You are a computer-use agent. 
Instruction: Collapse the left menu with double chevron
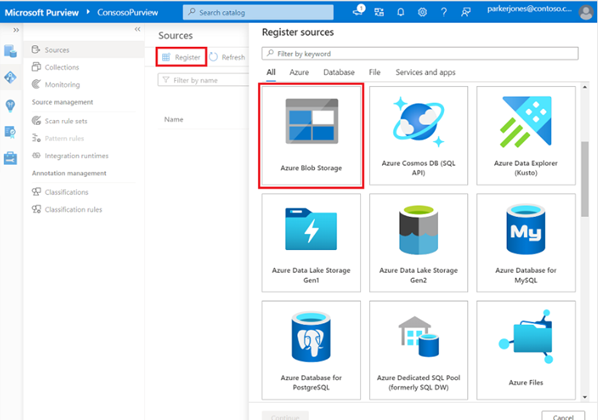(x=137, y=29)
